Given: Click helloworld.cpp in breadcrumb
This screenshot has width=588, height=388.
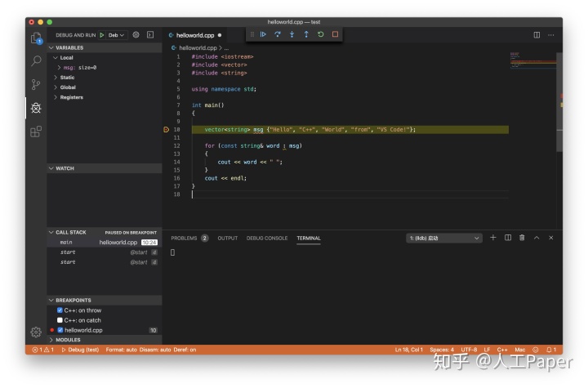Looking at the screenshot, I should (x=198, y=47).
